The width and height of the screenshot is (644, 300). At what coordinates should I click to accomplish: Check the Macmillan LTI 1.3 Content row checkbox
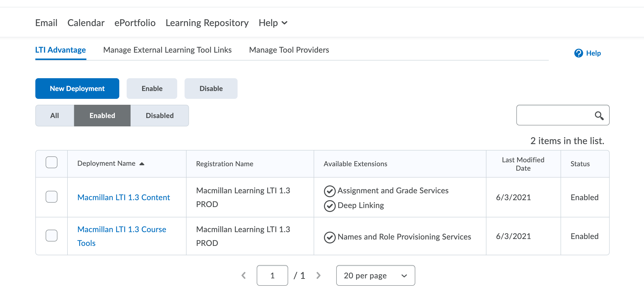coord(51,197)
